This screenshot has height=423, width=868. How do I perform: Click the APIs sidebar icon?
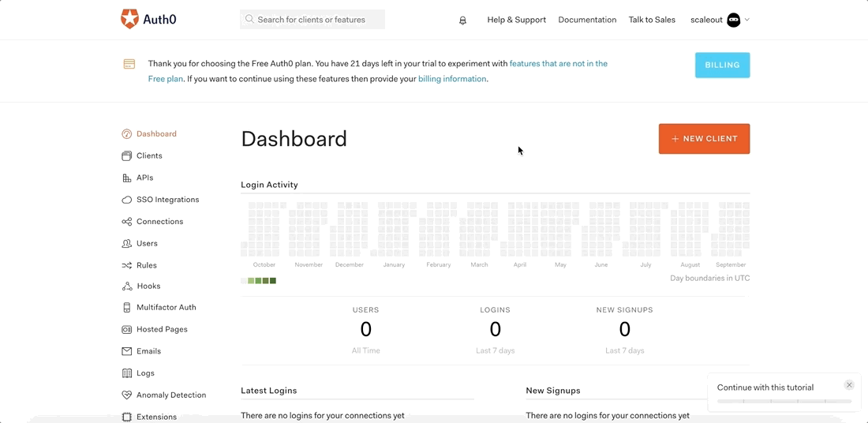[x=126, y=178]
